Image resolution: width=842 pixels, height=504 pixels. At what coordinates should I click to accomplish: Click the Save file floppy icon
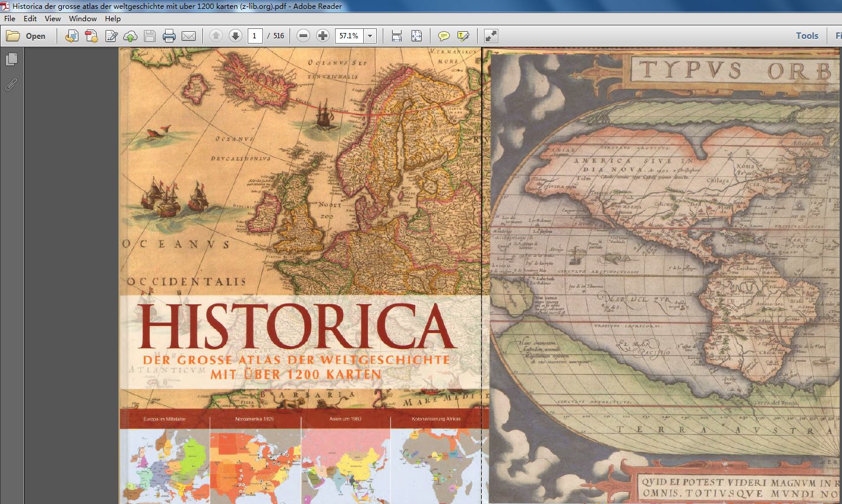[150, 36]
